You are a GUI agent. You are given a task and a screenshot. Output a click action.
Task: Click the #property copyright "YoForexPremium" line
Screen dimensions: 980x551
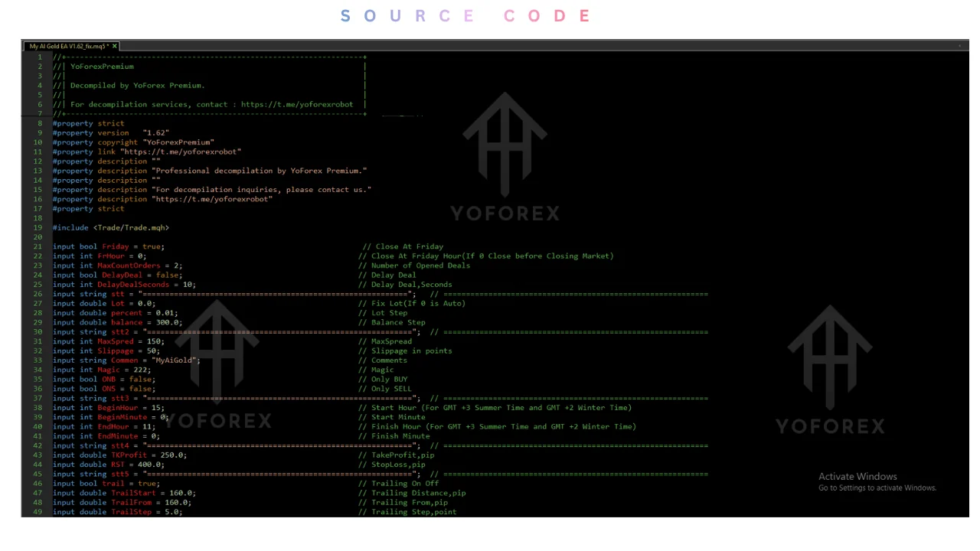click(x=133, y=142)
